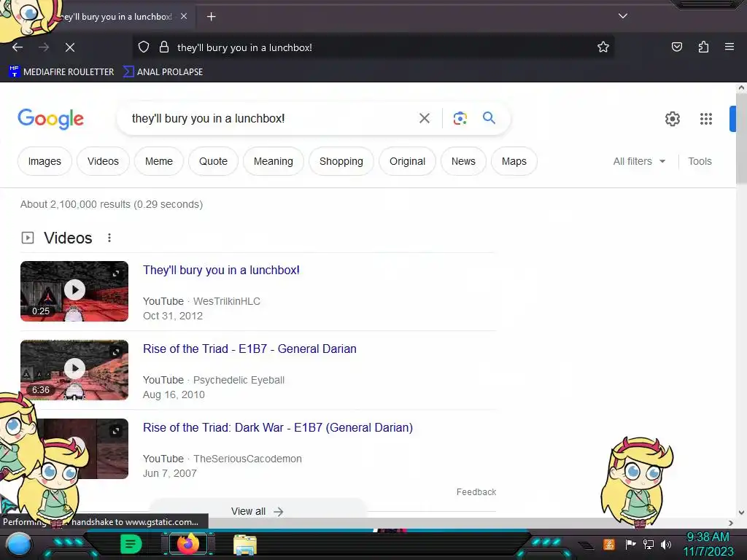Image resolution: width=747 pixels, height=560 pixels.
Task: Filter results by Videos chip
Action: pyautogui.click(x=103, y=161)
